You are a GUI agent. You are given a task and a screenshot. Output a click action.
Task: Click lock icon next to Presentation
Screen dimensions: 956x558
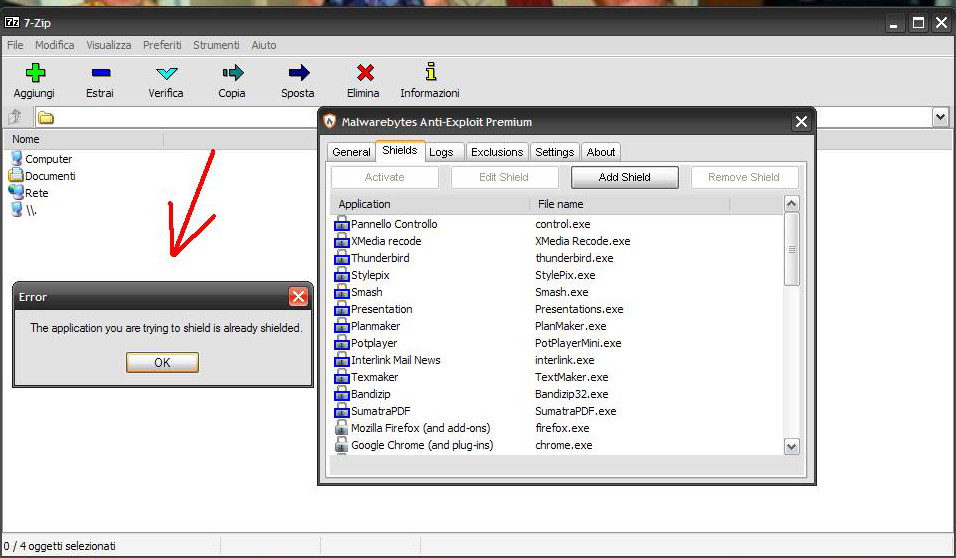pos(341,309)
